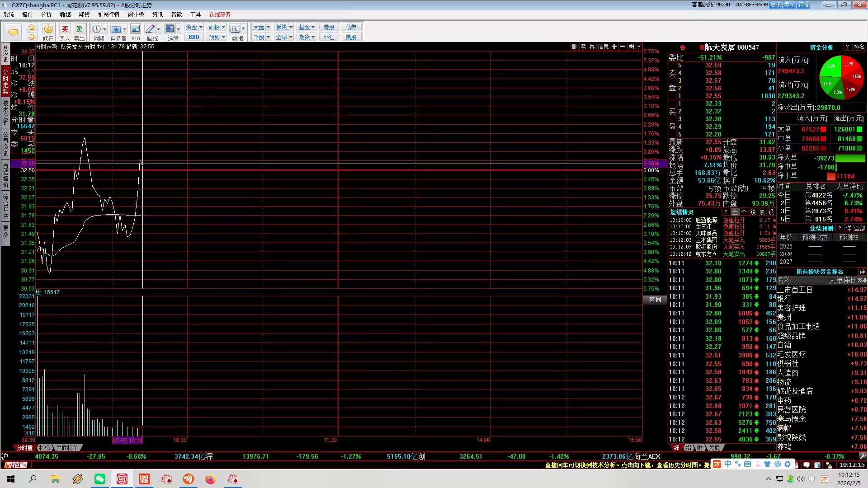Click the red star favorite icon
Viewport: 868px width, 488px height.
[683, 47]
